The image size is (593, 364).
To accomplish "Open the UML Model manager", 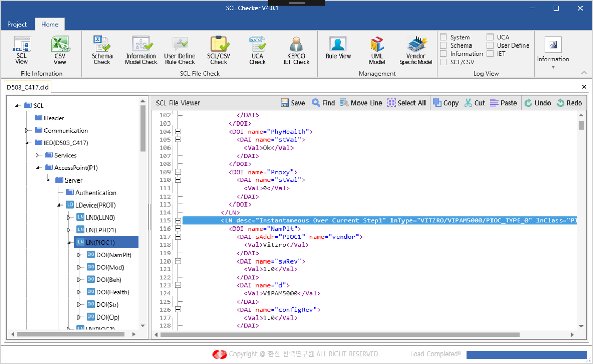I will tap(377, 51).
